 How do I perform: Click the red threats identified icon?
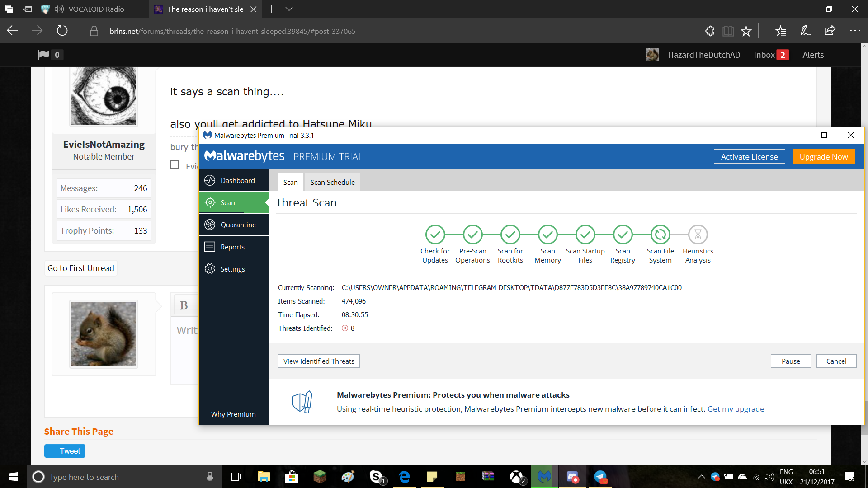click(x=345, y=328)
